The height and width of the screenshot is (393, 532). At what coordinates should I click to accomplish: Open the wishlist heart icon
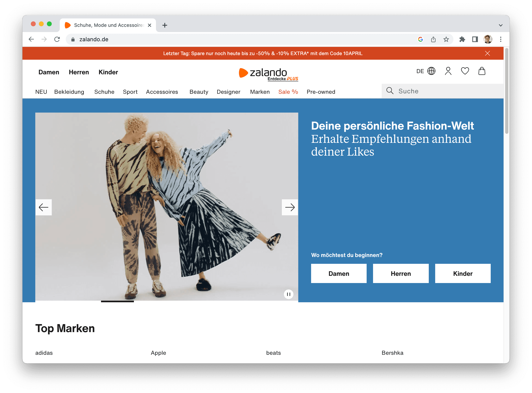(465, 71)
